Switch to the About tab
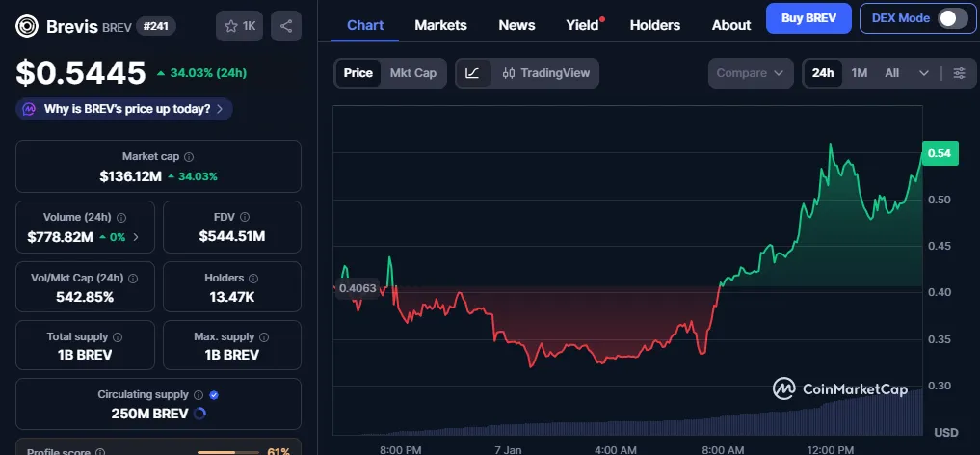Viewport: 980px width, 455px height. coord(731,26)
